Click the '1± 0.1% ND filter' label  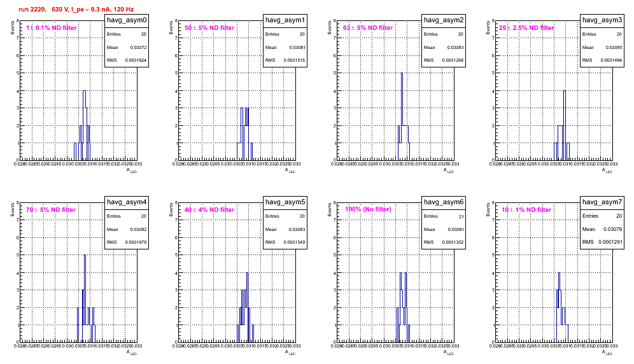pyautogui.click(x=52, y=28)
